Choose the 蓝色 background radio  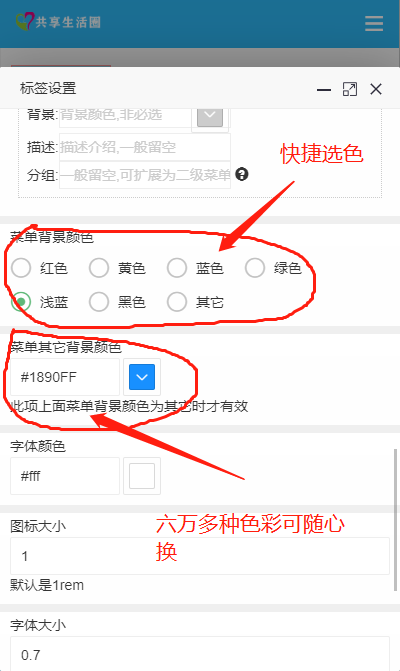[x=177, y=268]
